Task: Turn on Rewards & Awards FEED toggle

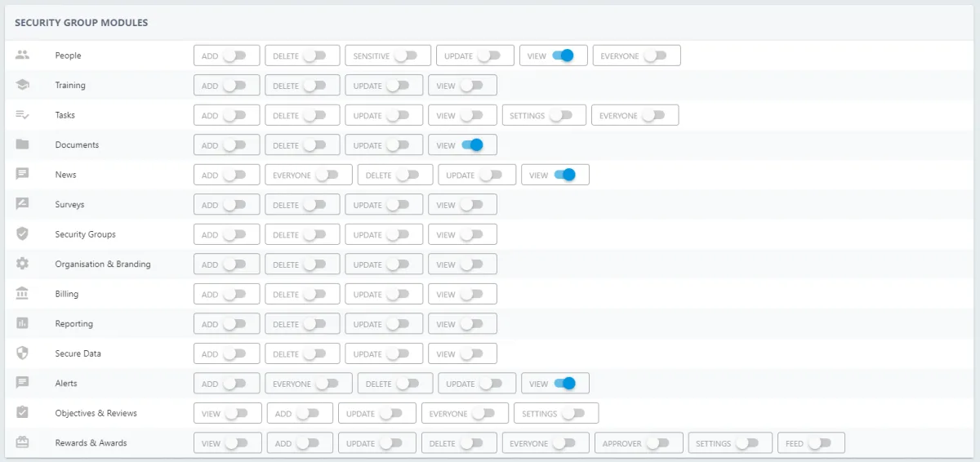Action: point(820,443)
